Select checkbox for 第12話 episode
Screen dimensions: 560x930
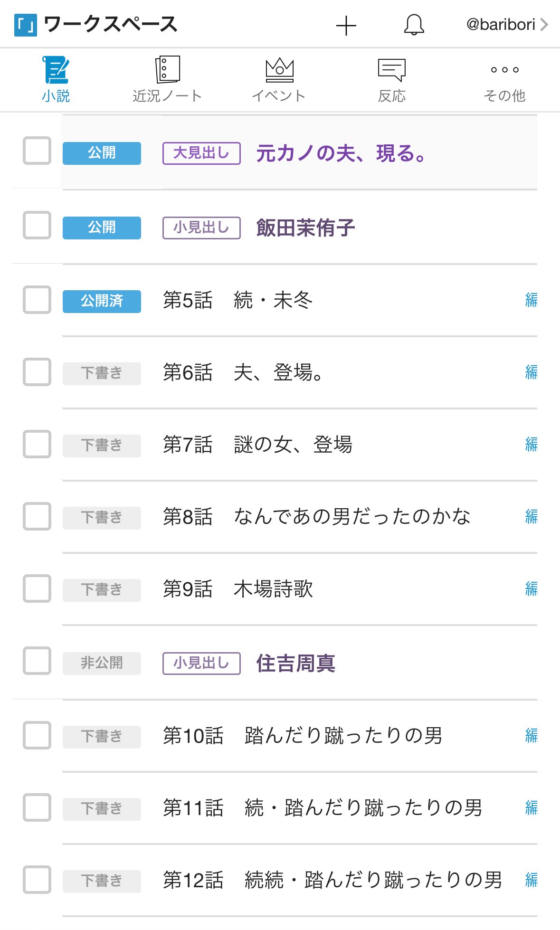coord(37,880)
